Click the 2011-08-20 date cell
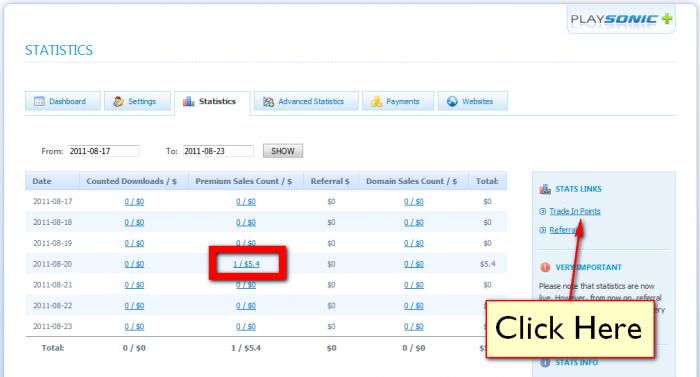Image resolution: width=700 pixels, height=377 pixels. click(52, 264)
